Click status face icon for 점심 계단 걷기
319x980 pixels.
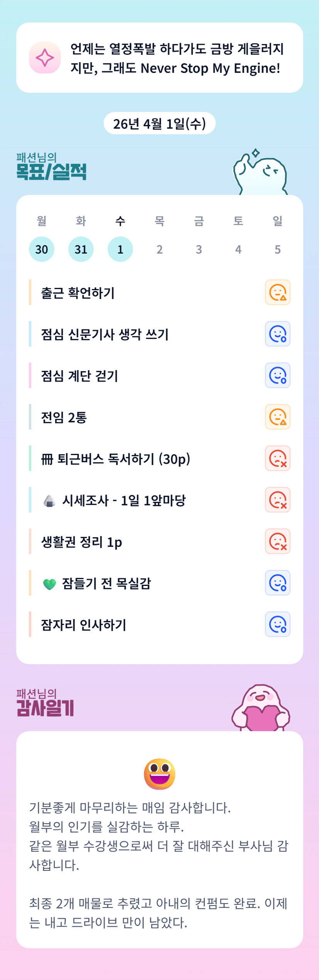click(277, 375)
